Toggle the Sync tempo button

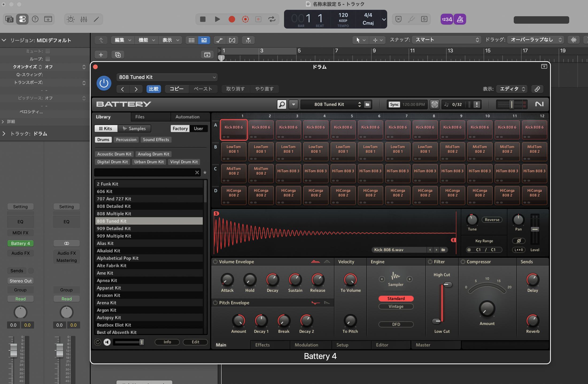tap(394, 104)
